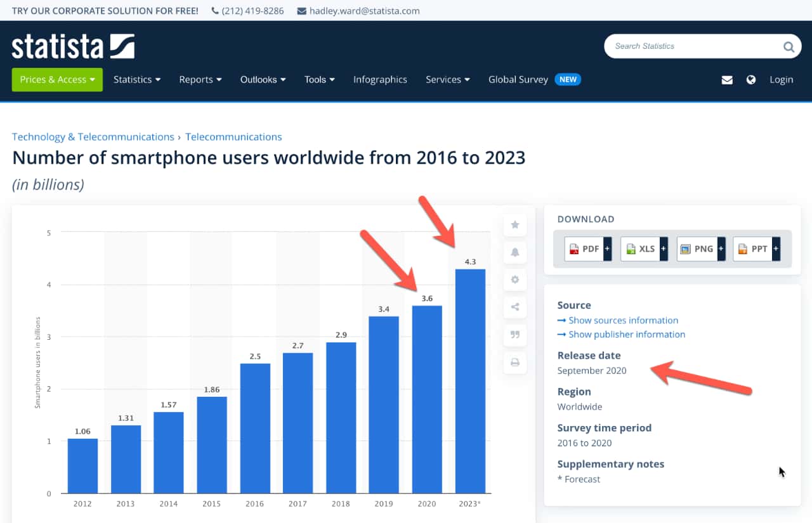
Task: Click the 2023 forecast bar in chart
Action: click(470, 380)
